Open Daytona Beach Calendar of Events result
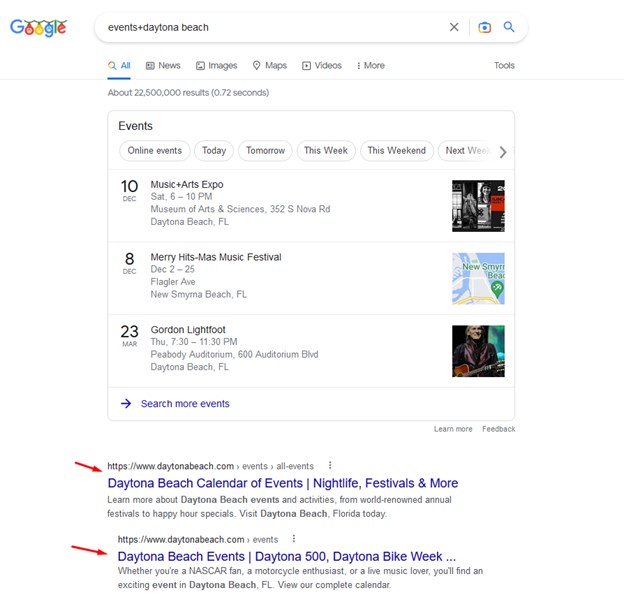The height and width of the screenshot is (595, 624). [x=283, y=483]
